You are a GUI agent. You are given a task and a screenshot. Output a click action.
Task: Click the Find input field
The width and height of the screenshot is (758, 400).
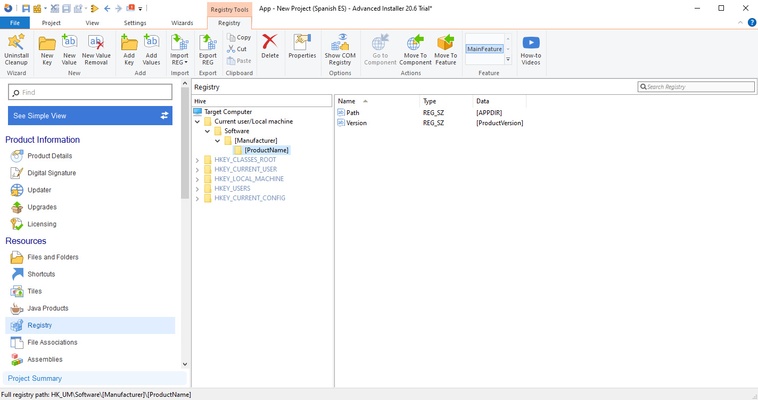[90, 92]
